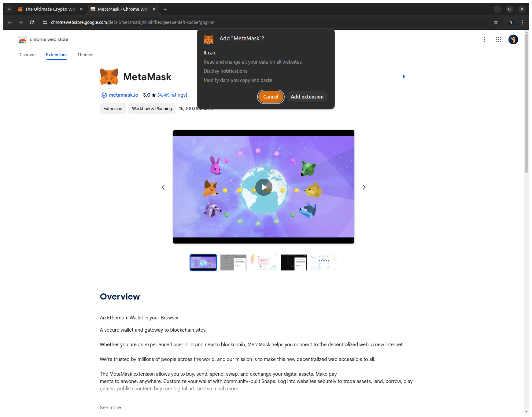Open the Chrome profile avatar in toolbar
532x417 pixels.
click(511, 22)
